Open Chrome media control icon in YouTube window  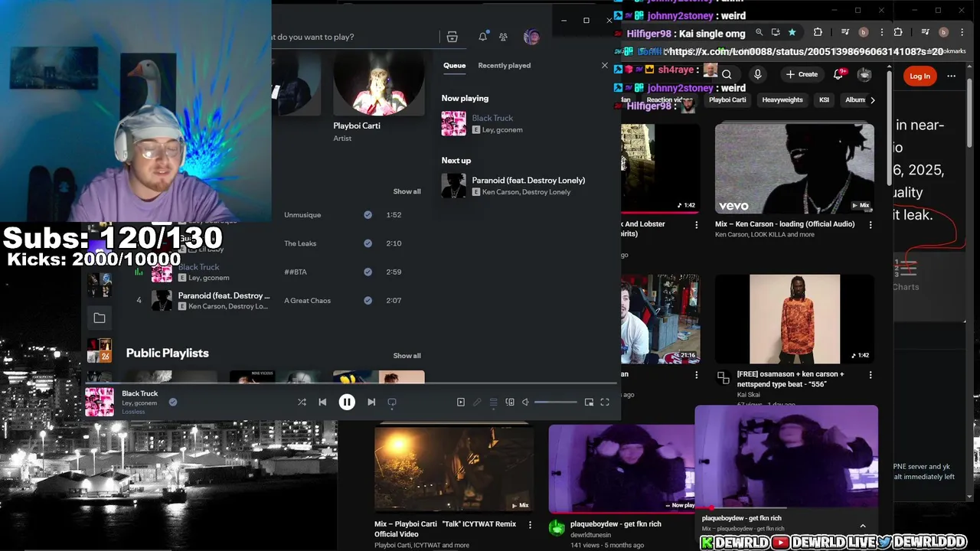click(845, 32)
